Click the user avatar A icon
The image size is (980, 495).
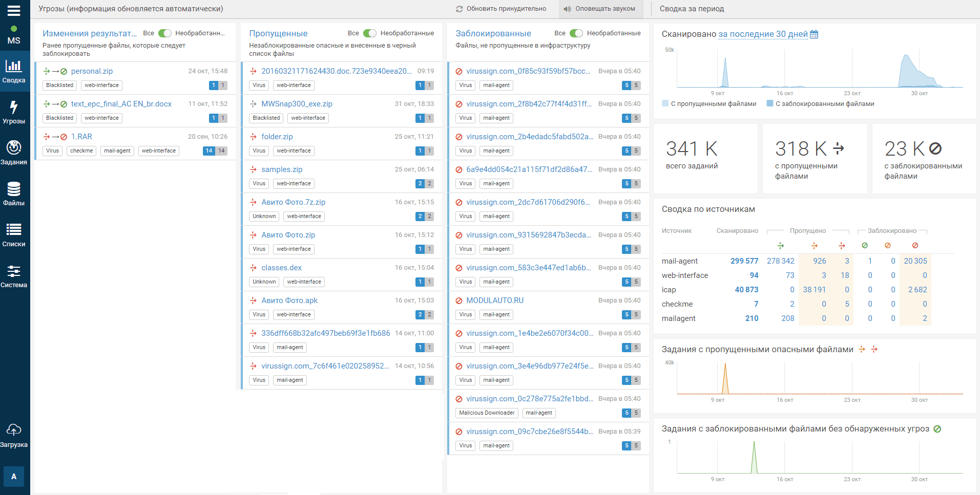click(x=14, y=477)
